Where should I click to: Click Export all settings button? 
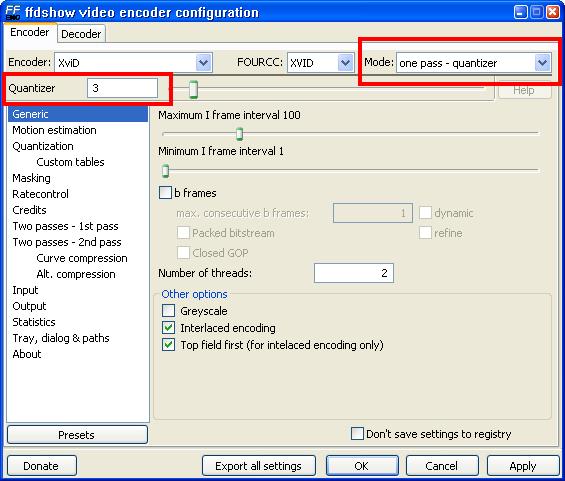(x=259, y=466)
